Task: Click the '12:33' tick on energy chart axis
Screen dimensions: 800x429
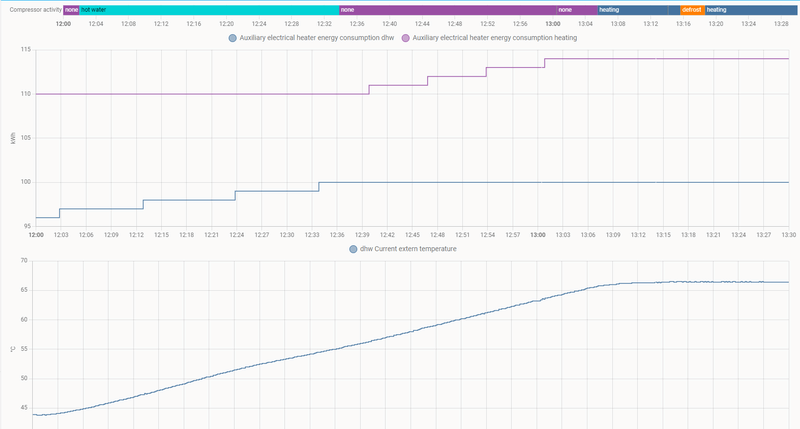Action: click(312, 235)
